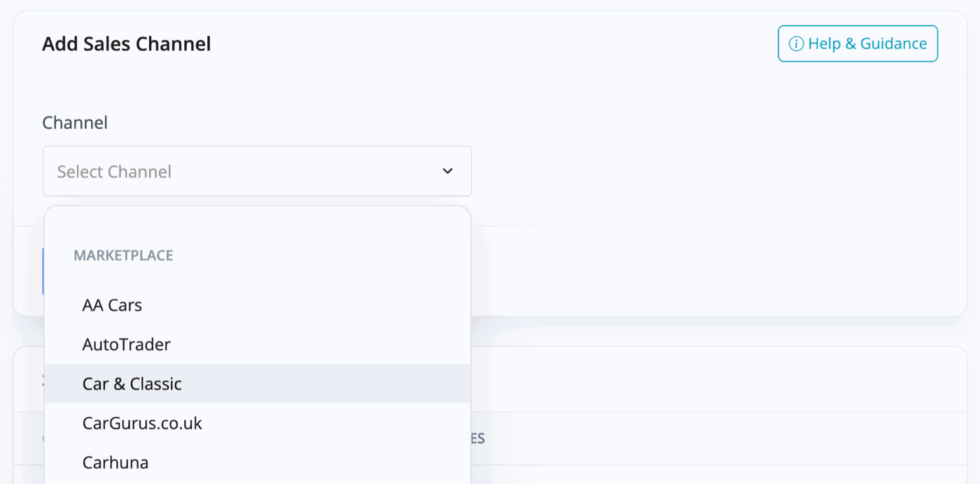The height and width of the screenshot is (484, 980).
Task: Click blank padding above MARKETPLACE in the list
Action: 257,224
